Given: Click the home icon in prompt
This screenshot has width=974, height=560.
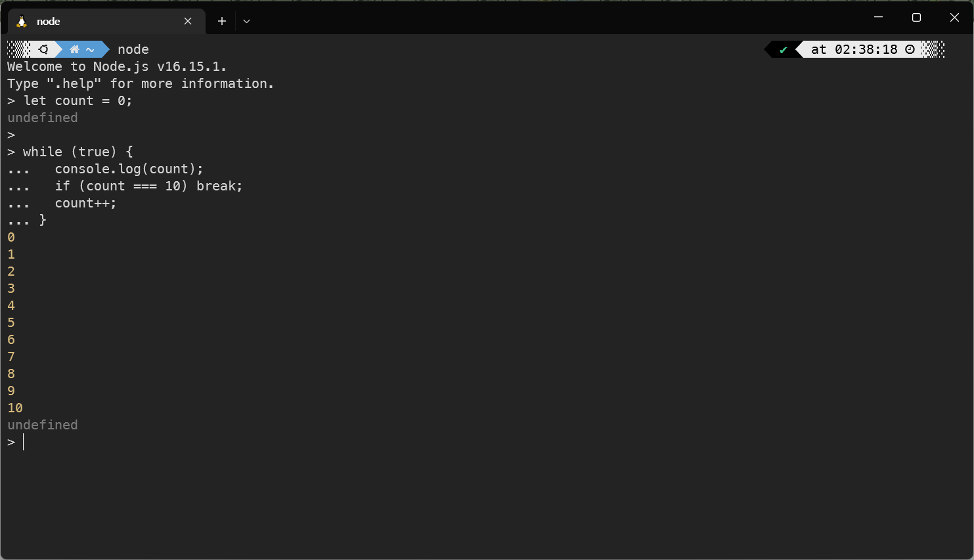Looking at the screenshot, I should (74, 49).
